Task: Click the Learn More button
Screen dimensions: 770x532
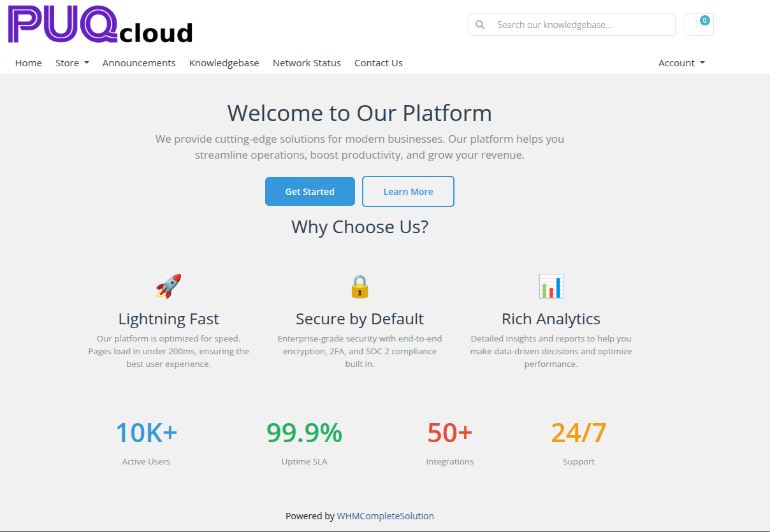Action: (408, 192)
